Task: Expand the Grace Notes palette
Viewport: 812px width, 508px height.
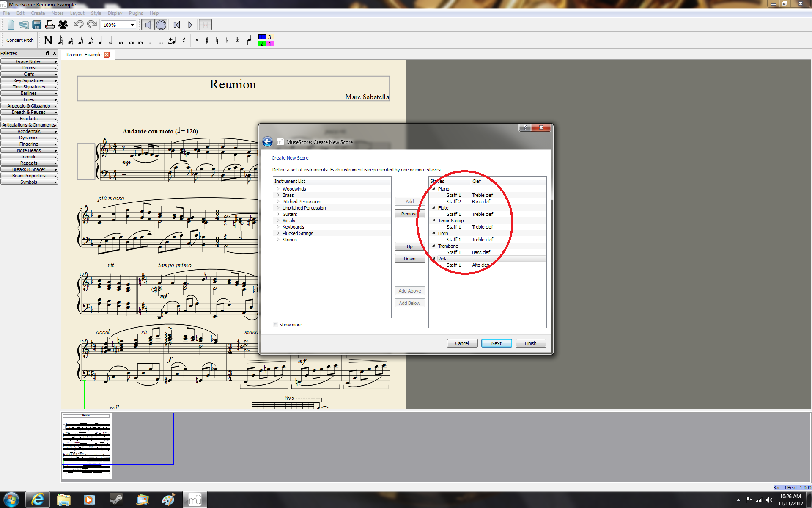Action: [29, 61]
